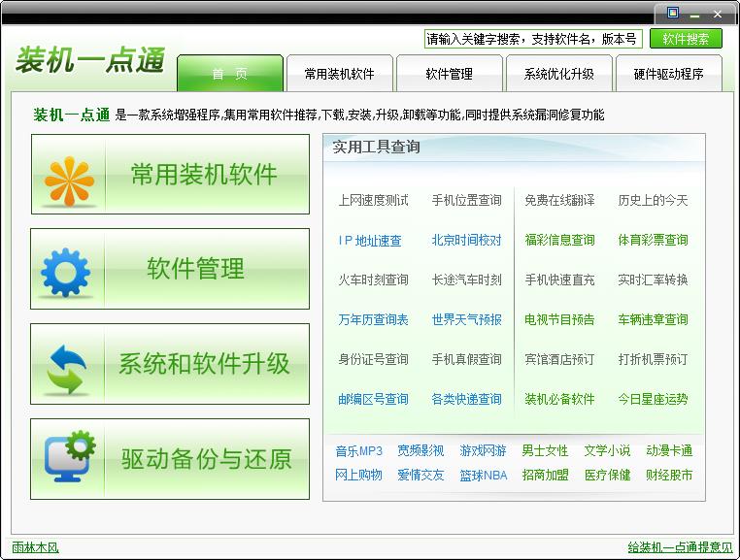This screenshot has height=560, width=740.
Task: Open the 篮球NBA link
Action: tap(483, 476)
